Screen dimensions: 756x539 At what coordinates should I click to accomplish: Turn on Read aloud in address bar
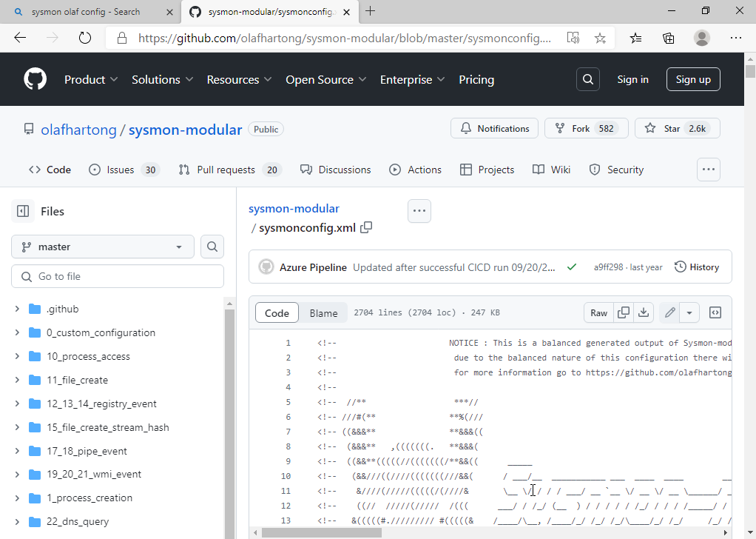pyautogui.click(x=573, y=38)
